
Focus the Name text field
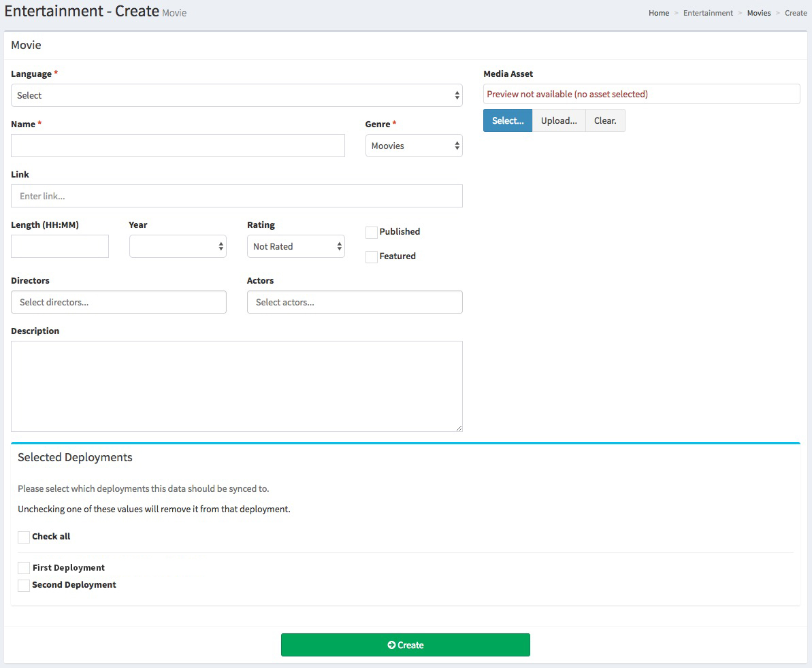point(178,146)
